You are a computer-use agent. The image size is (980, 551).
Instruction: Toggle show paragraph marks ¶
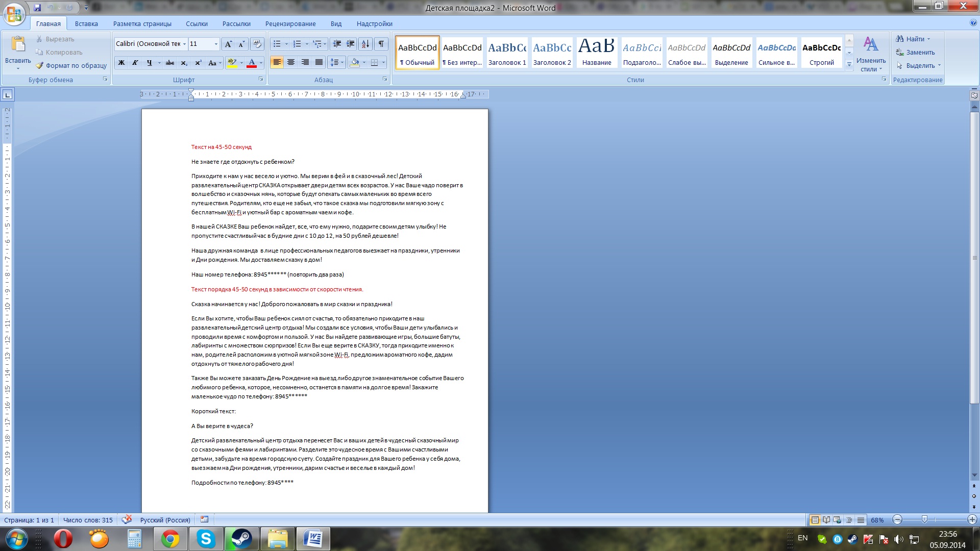point(381,44)
